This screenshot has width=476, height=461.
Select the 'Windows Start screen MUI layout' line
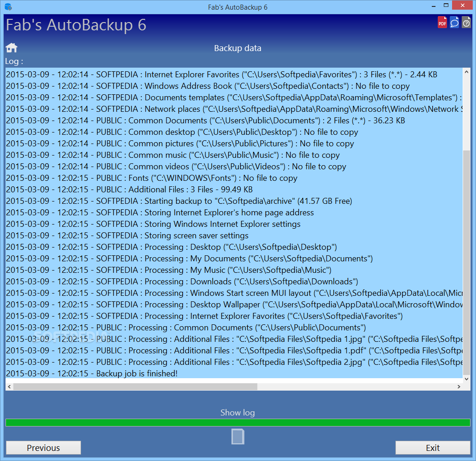(x=234, y=293)
